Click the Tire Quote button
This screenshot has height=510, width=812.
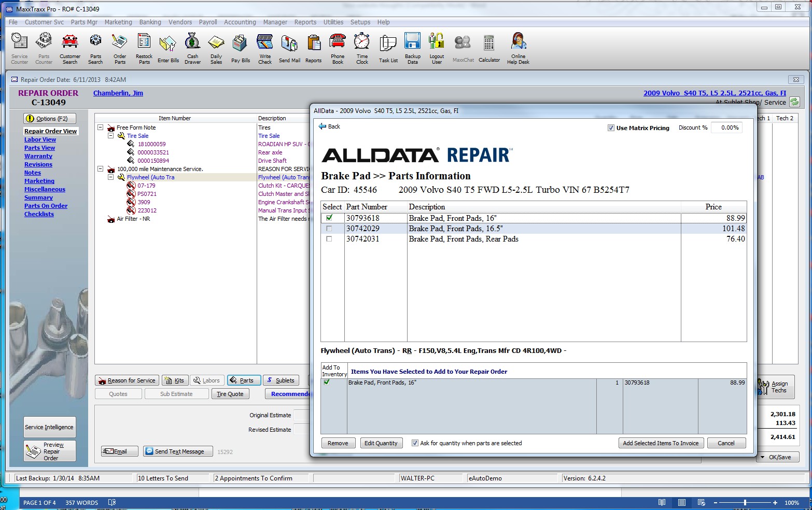pyautogui.click(x=230, y=394)
